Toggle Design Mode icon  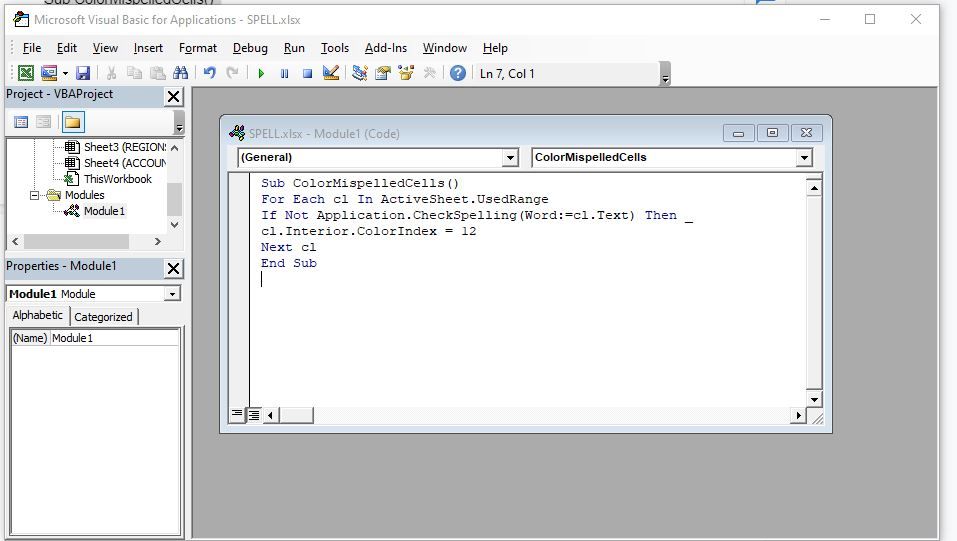pos(331,73)
